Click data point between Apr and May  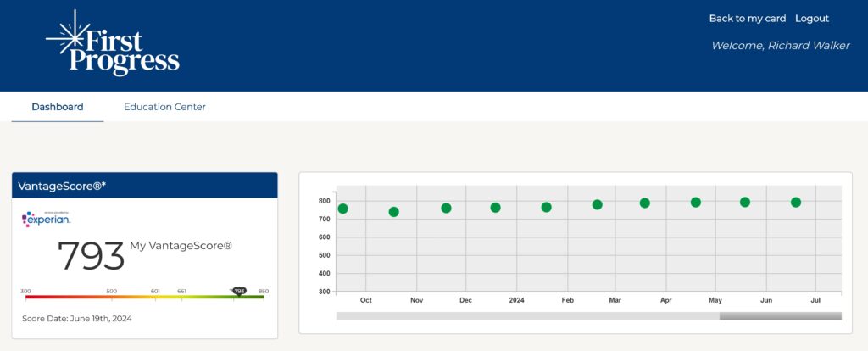(696, 202)
